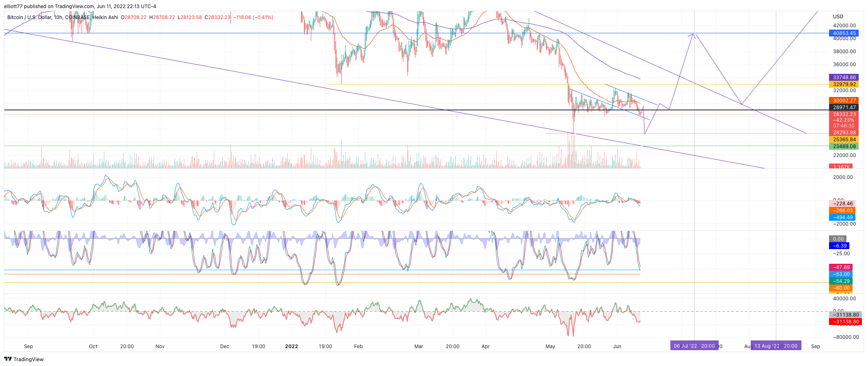
Task: Click the teal −54.29 oscillator label
Action: (x=841, y=281)
